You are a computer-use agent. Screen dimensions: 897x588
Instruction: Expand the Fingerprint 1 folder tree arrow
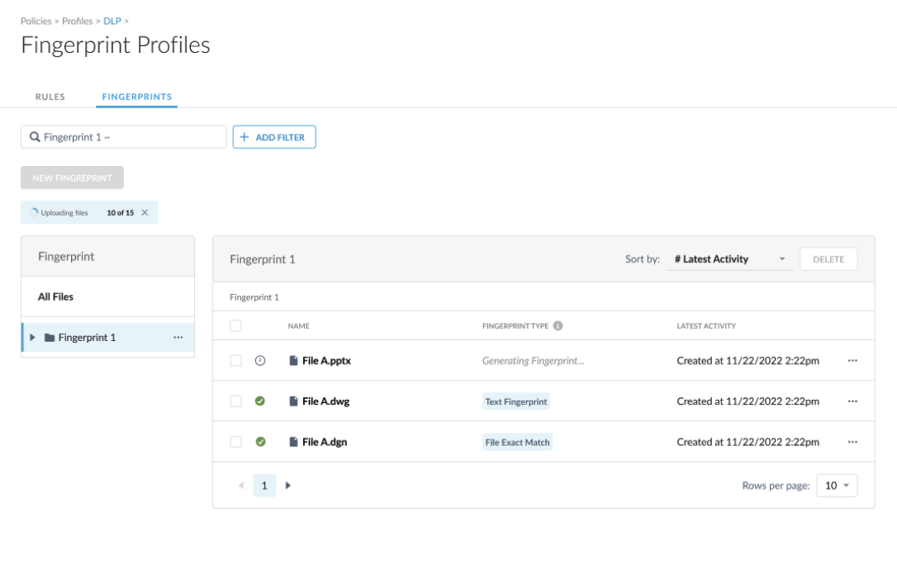tap(33, 338)
